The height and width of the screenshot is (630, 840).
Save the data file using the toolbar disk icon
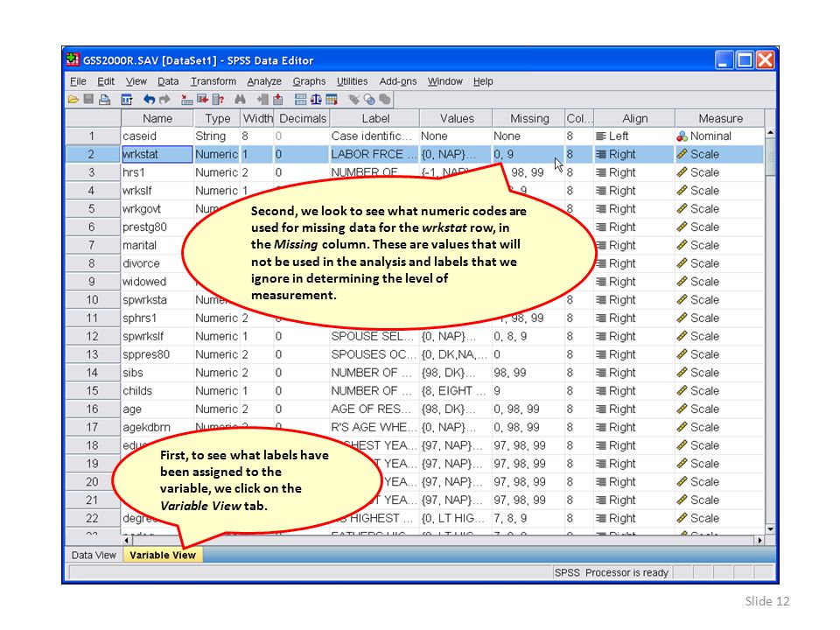click(x=88, y=99)
